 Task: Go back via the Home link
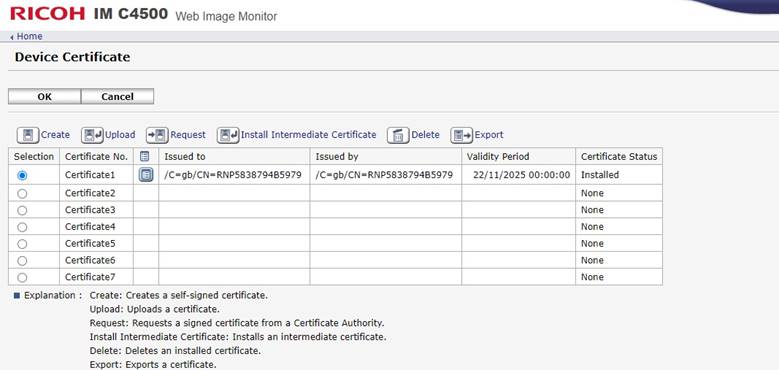26,36
